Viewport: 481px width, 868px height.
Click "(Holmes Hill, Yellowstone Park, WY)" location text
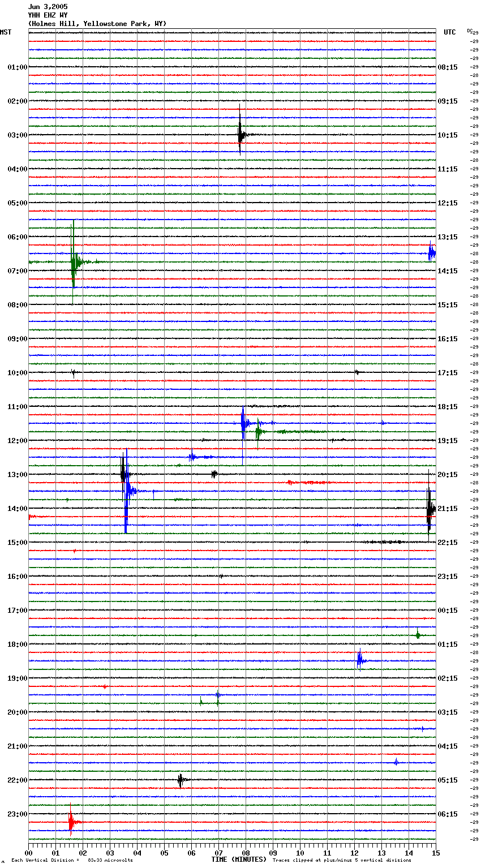pyautogui.click(x=97, y=24)
